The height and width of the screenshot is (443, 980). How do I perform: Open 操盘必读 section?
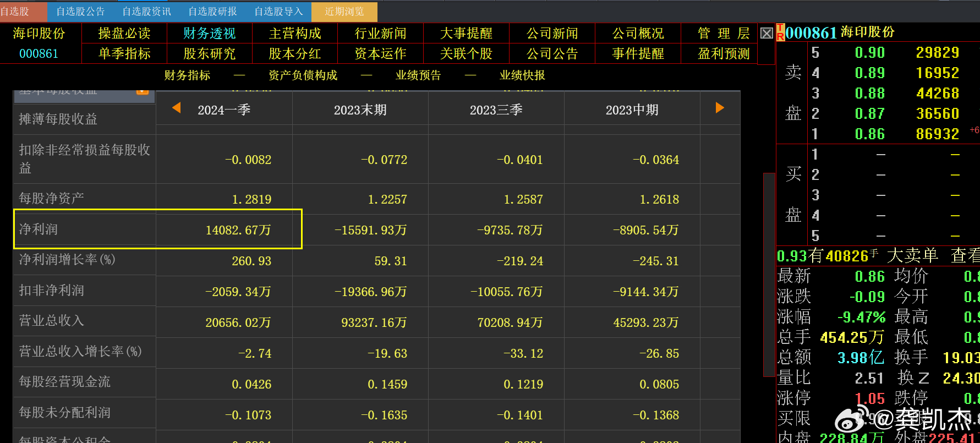tap(124, 34)
